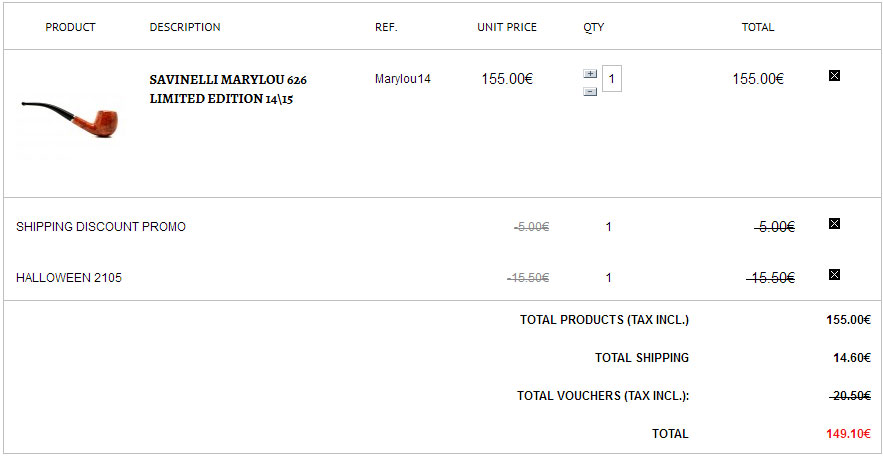This screenshot has height=456, width=883.
Task: Click the Marylou14 reference text
Action: click(x=403, y=79)
